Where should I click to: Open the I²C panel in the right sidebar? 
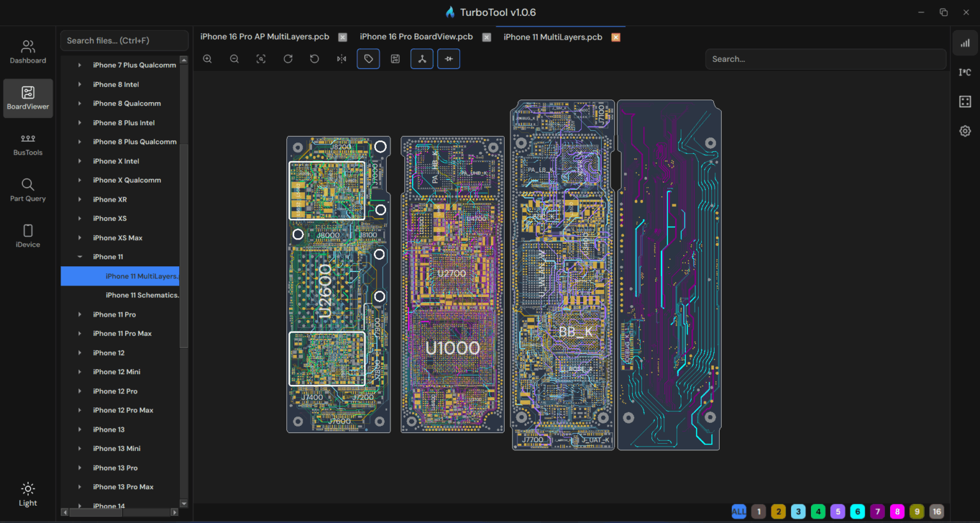pyautogui.click(x=965, y=72)
